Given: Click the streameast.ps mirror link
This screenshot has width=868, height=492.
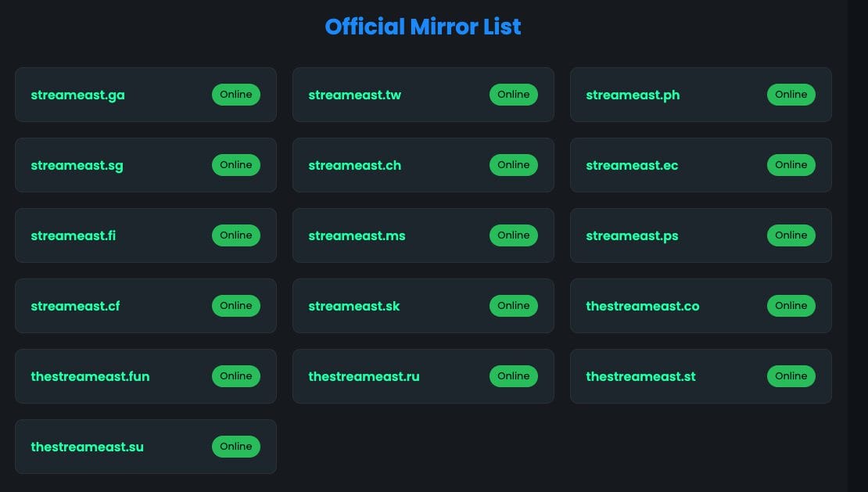Looking at the screenshot, I should [x=632, y=236].
